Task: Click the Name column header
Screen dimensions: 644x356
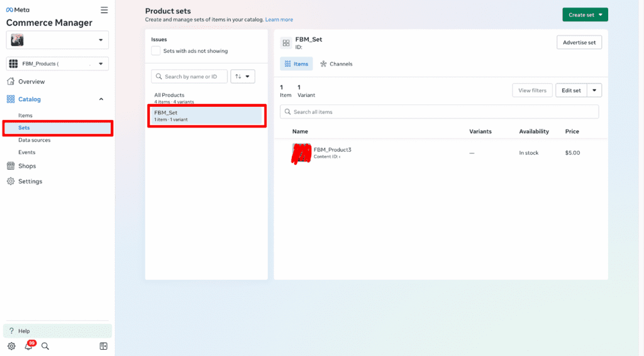Action: click(x=300, y=131)
